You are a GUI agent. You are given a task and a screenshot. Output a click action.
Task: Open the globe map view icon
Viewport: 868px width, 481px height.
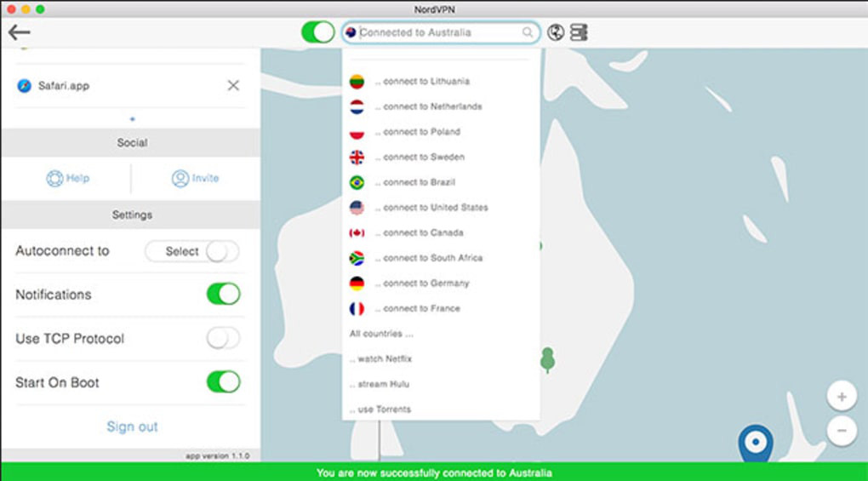tap(555, 32)
